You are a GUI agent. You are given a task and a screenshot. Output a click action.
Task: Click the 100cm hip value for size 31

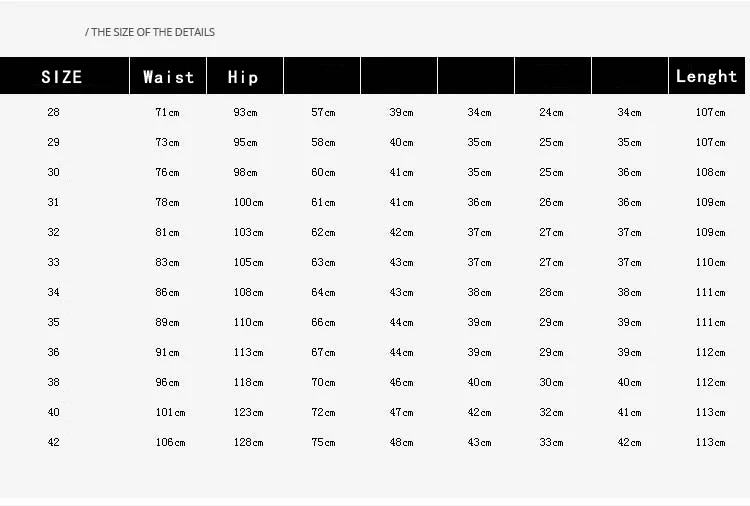click(x=248, y=202)
